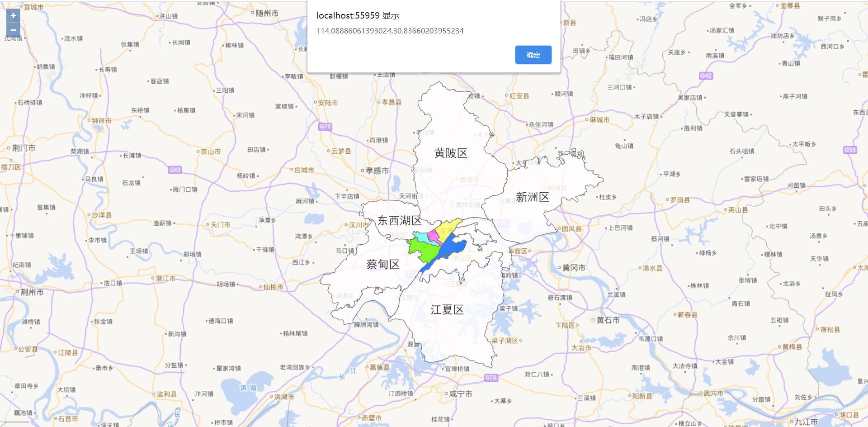Select the 蔡甸区 district label
This screenshot has width=868, height=427.
[383, 265]
